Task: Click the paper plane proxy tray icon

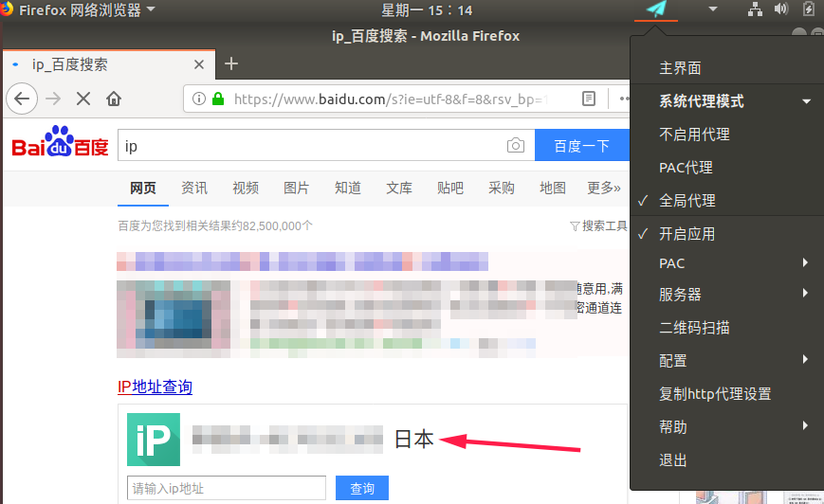Action: click(x=656, y=9)
